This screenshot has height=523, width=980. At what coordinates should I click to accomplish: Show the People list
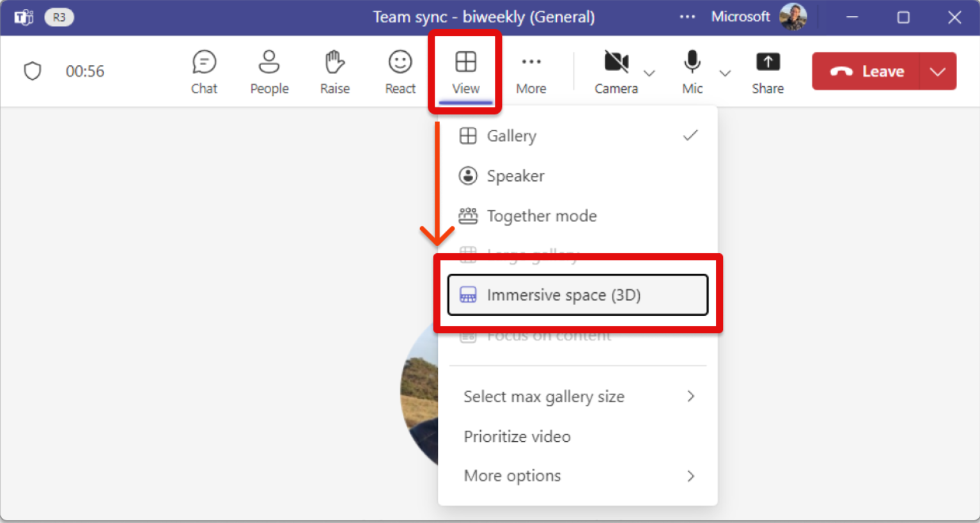pos(268,71)
